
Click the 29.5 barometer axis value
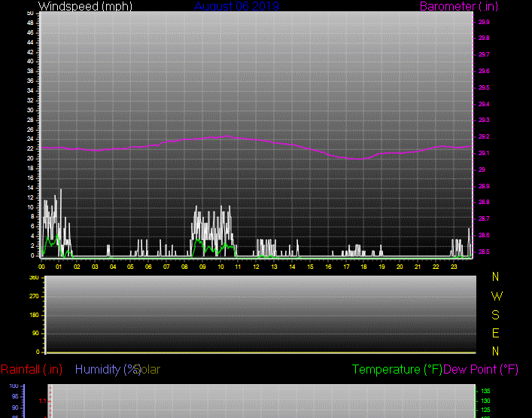[x=484, y=87]
